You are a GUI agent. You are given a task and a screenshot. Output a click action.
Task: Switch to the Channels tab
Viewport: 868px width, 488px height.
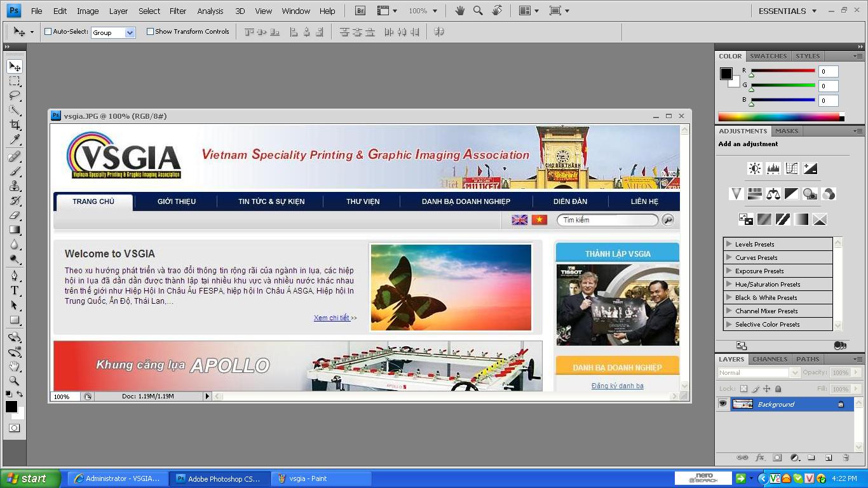[770, 359]
